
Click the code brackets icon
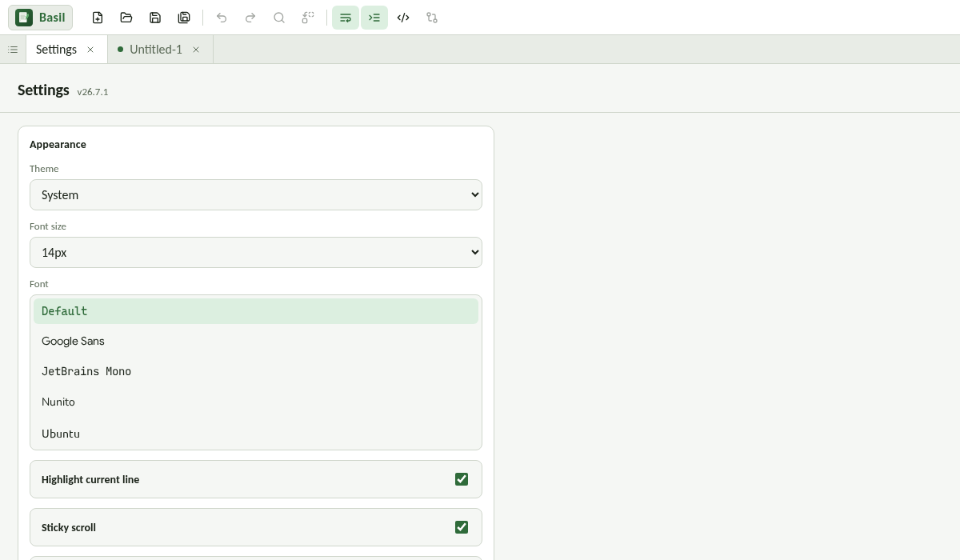pyautogui.click(x=403, y=18)
